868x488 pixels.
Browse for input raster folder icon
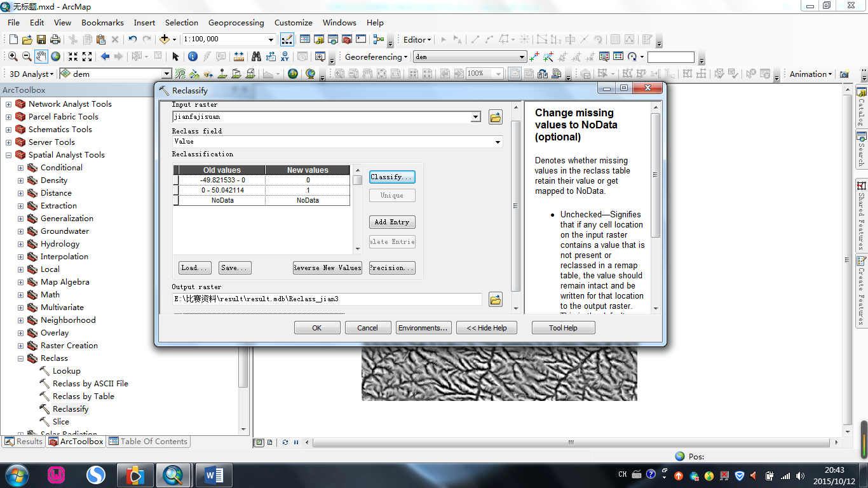pyautogui.click(x=496, y=117)
